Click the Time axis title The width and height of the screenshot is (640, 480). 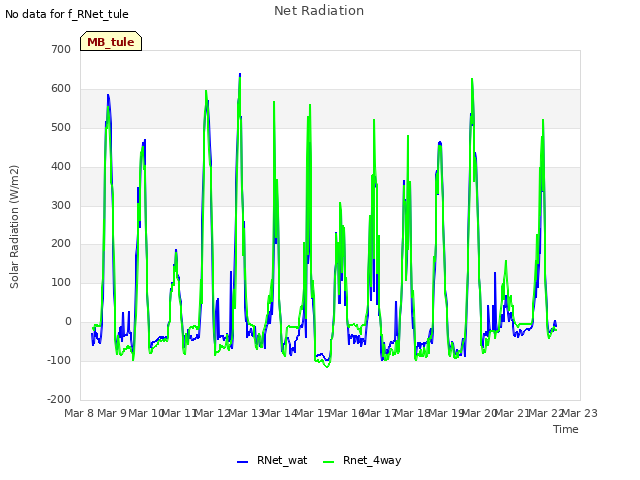point(566,429)
